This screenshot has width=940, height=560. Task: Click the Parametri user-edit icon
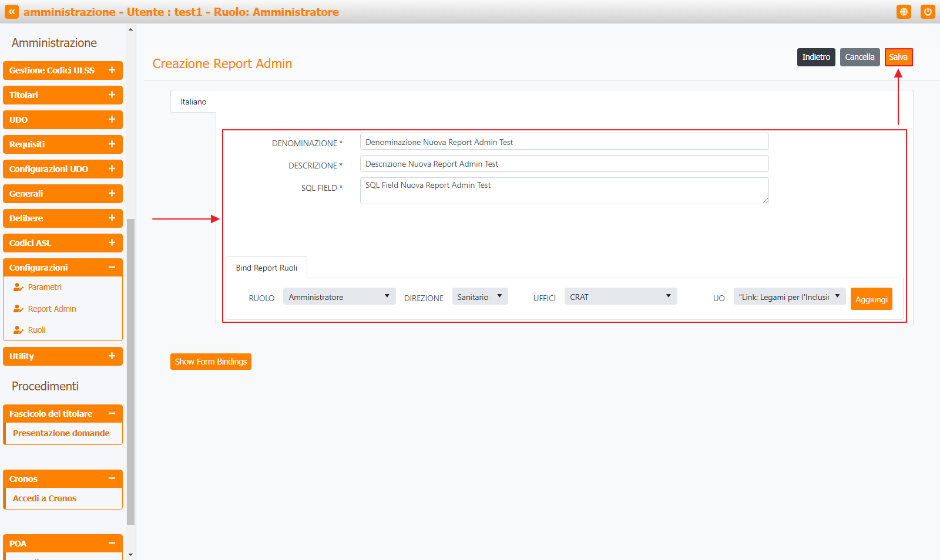(x=18, y=288)
